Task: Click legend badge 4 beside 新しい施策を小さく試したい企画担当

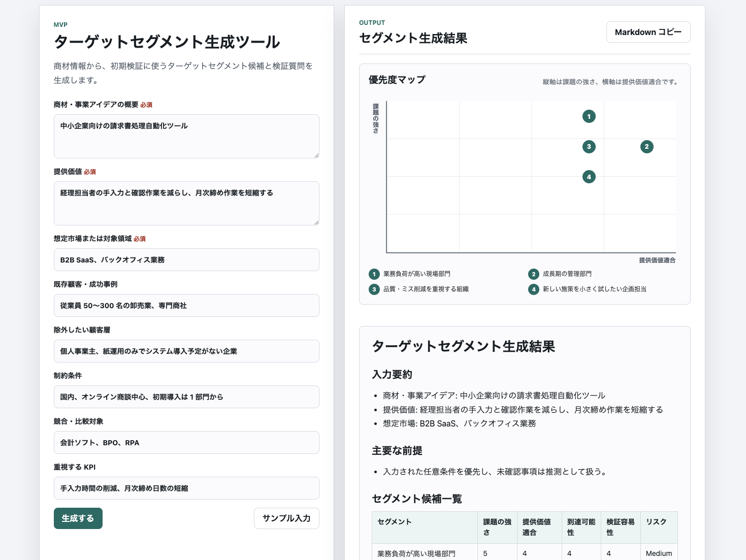Action: click(x=534, y=289)
